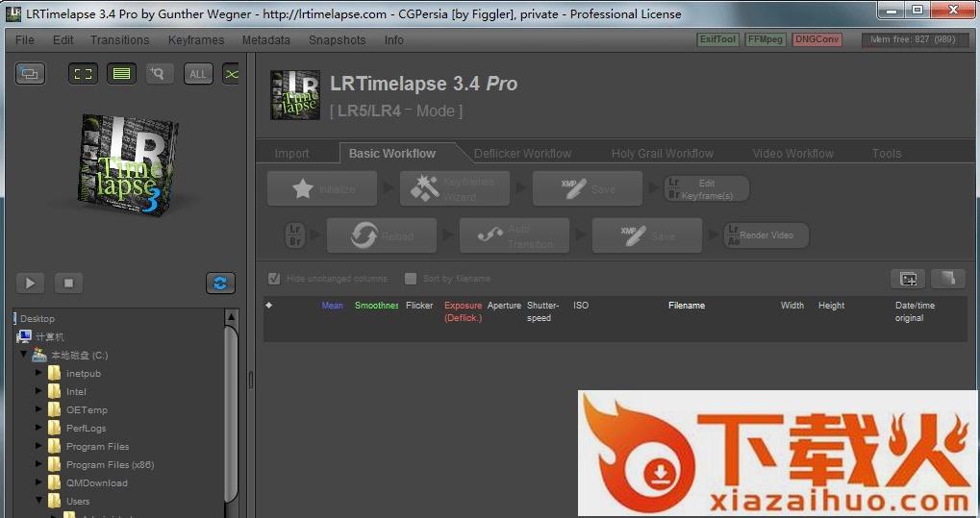
Task: Click the green curves icon
Action: tap(231, 74)
